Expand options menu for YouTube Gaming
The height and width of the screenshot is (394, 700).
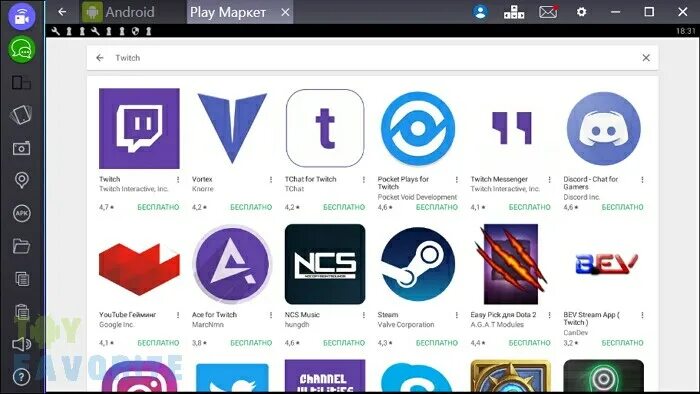pos(178,315)
